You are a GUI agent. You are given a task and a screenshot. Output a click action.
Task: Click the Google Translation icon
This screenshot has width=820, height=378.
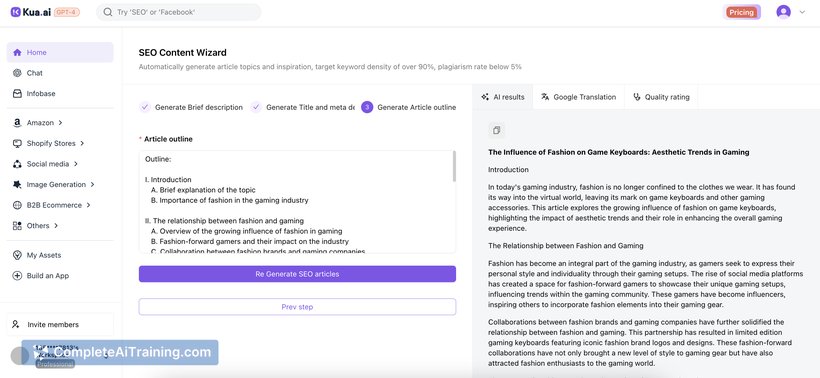coord(545,97)
